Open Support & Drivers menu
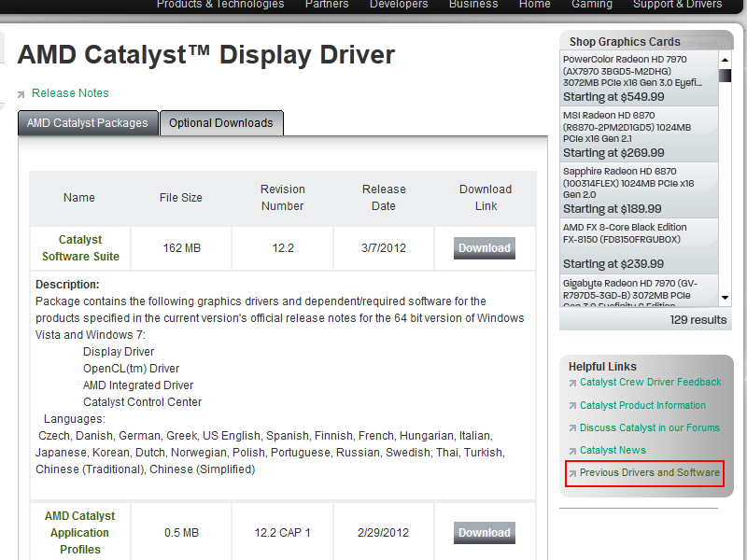 678,5
